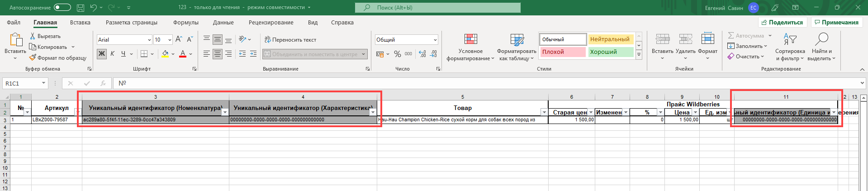Click the Sort and Filter icon
This screenshot has width=868, height=191.
(790, 40)
